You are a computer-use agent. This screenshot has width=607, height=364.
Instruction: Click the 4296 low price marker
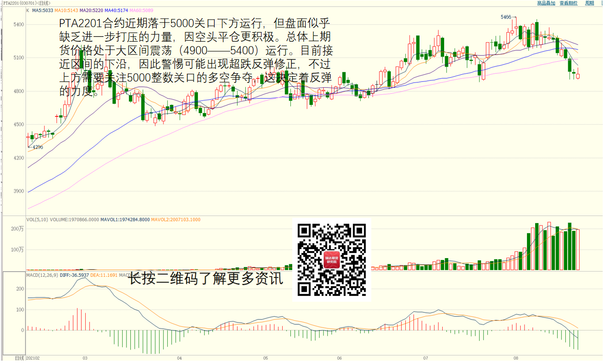[x=37, y=147]
